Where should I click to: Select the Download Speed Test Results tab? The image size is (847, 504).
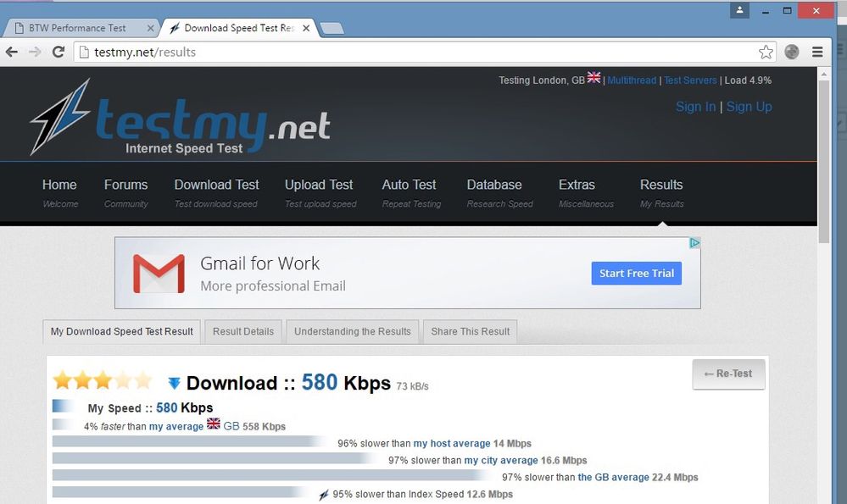coord(239,28)
